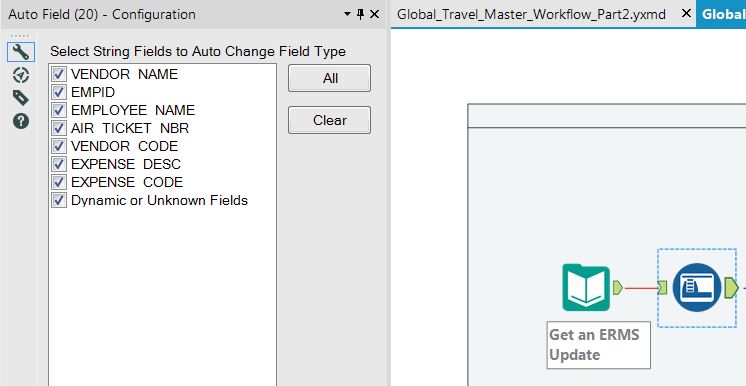
Task: Uncheck the VENDOR NAME field
Action: tap(59, 74)
